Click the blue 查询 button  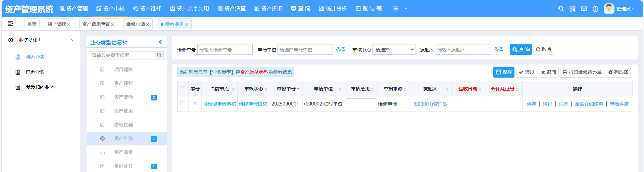click(521, 49)
